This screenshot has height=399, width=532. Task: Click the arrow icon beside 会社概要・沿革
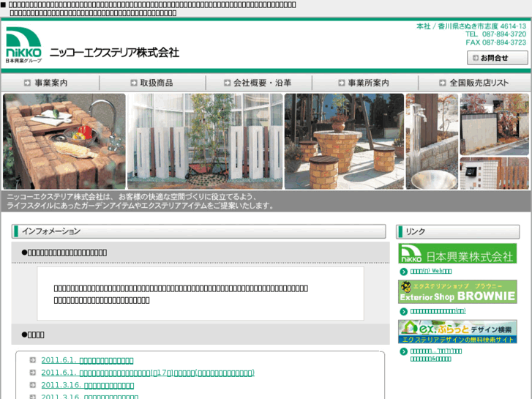click(227, 83)
